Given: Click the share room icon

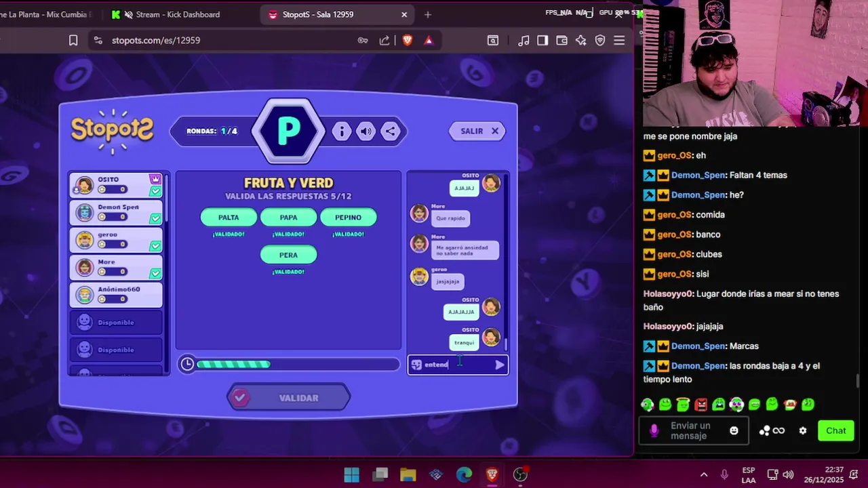Looking at the screenshot, I should click(x=391, y=131).
